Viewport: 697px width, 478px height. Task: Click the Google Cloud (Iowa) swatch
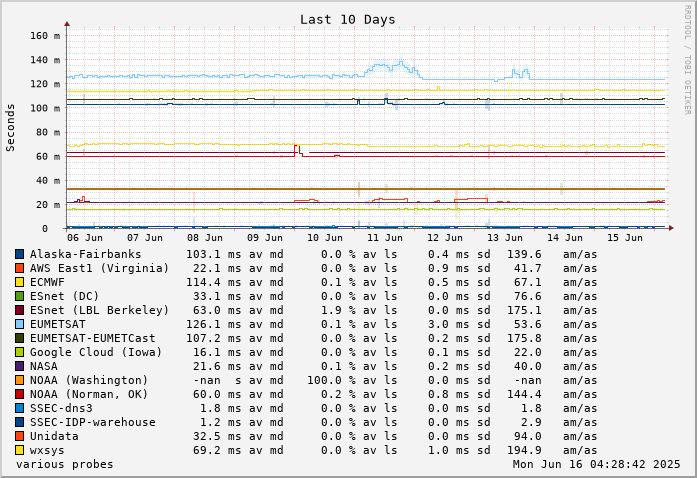coord(19,352)
